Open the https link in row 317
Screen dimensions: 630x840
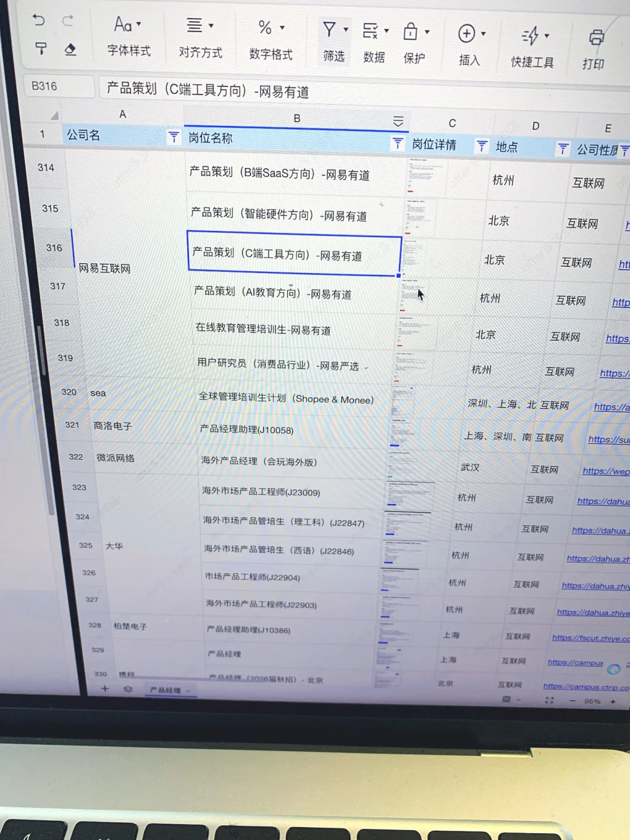[x=621, y=302]
